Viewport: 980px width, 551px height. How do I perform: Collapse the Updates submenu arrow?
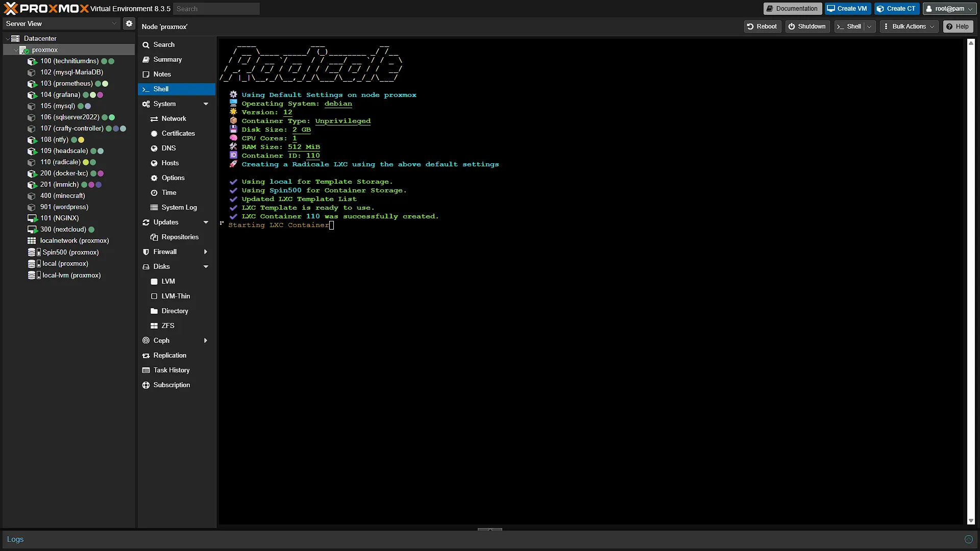point(206,222)
